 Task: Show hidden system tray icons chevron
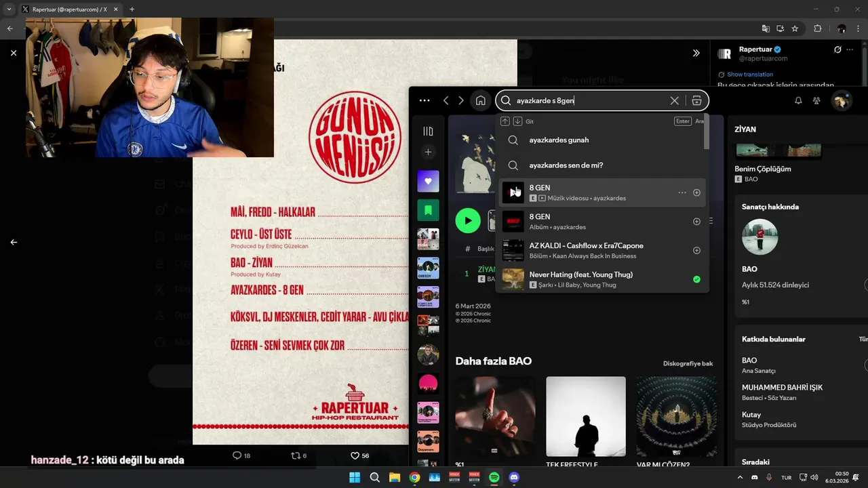click(740, 477)
